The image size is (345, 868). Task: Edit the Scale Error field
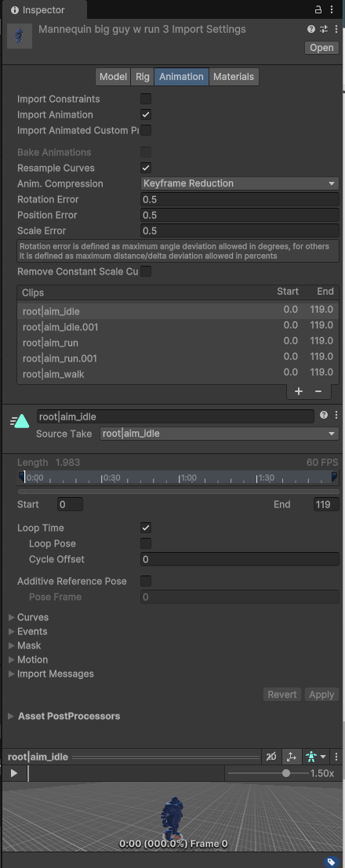pyautogui.click(x=240, y=231)
